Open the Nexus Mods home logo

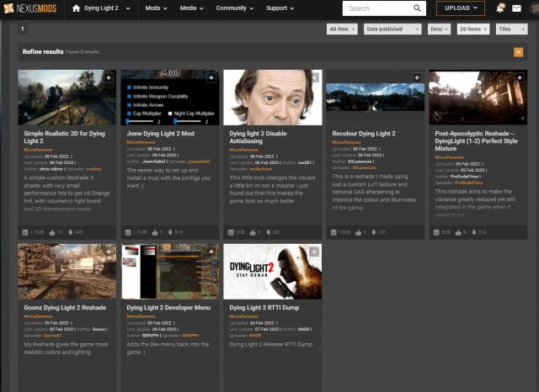[29, 8]
